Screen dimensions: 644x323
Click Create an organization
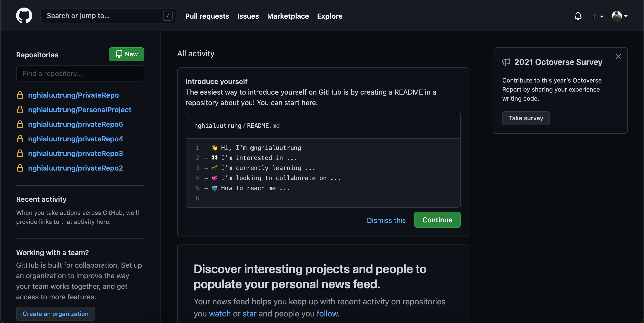coord(55,314)
